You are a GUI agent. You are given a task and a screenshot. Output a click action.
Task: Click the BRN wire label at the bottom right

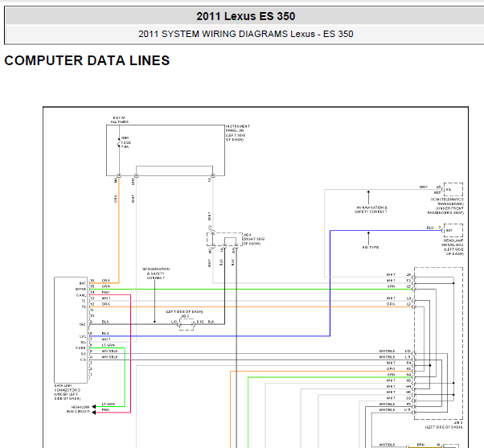[420, 445]
